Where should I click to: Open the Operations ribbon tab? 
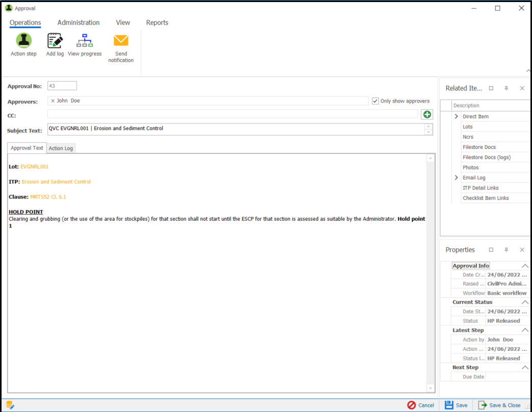(25, 22)
